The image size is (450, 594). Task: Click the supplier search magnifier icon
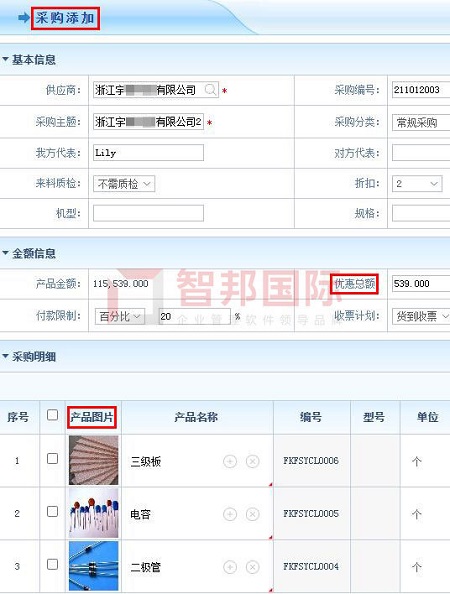[210, 90]
